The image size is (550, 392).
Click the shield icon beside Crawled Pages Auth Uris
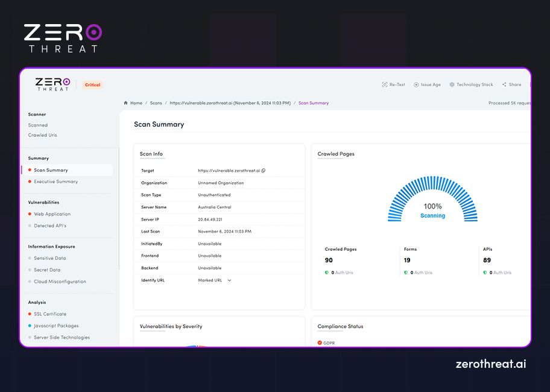[x=326, y=273]
